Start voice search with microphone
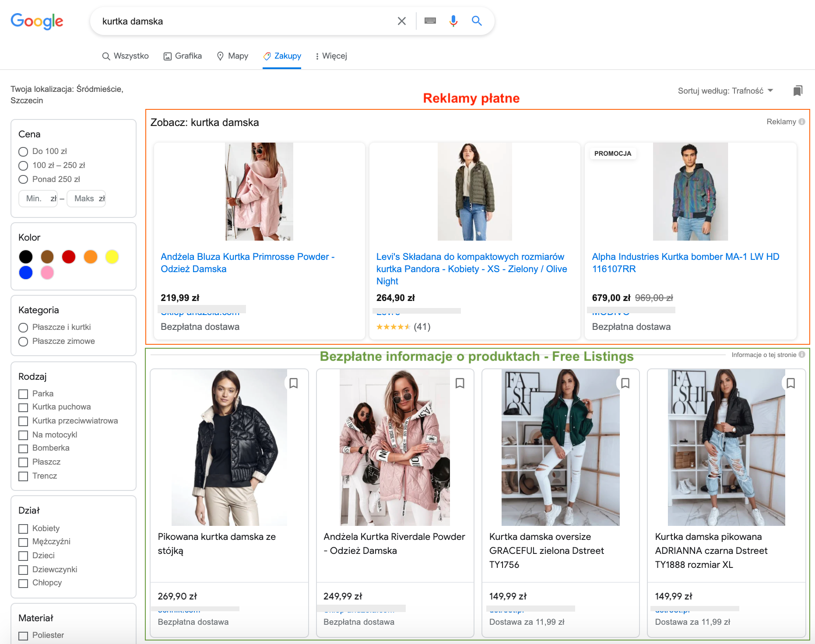This screenshot has height=644, width=815. click(453, 21)
